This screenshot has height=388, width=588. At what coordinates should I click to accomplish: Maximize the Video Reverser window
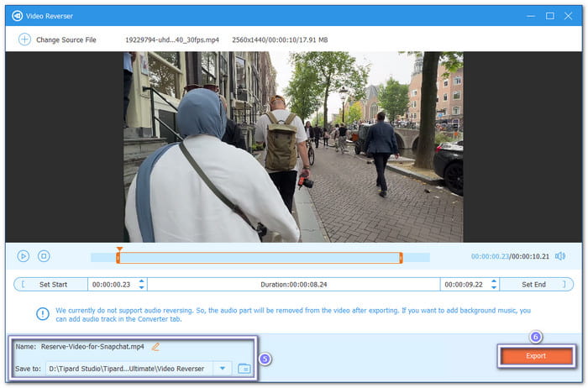pos(550,16)
